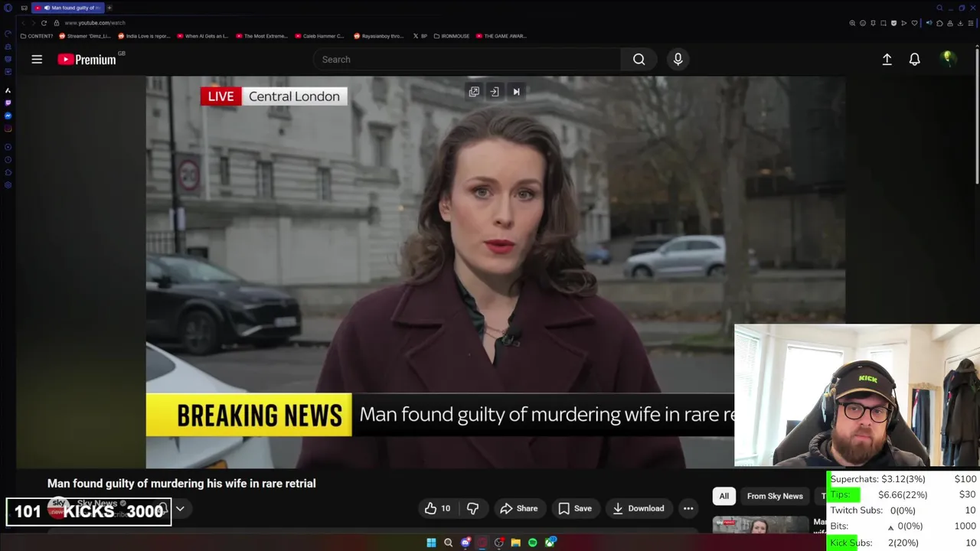
Task: Like the video with thumbs up
Action: tap(437, 508)
